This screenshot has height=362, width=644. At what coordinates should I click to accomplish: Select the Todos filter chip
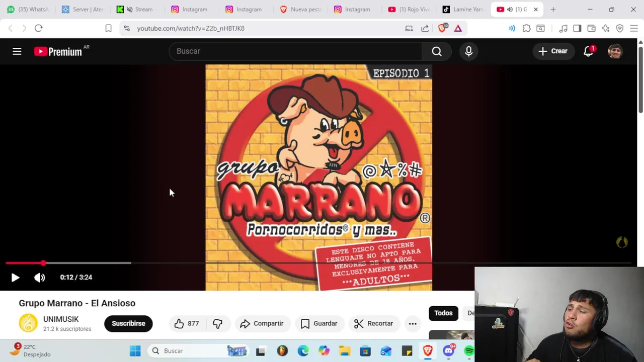[x=443, y=313]
